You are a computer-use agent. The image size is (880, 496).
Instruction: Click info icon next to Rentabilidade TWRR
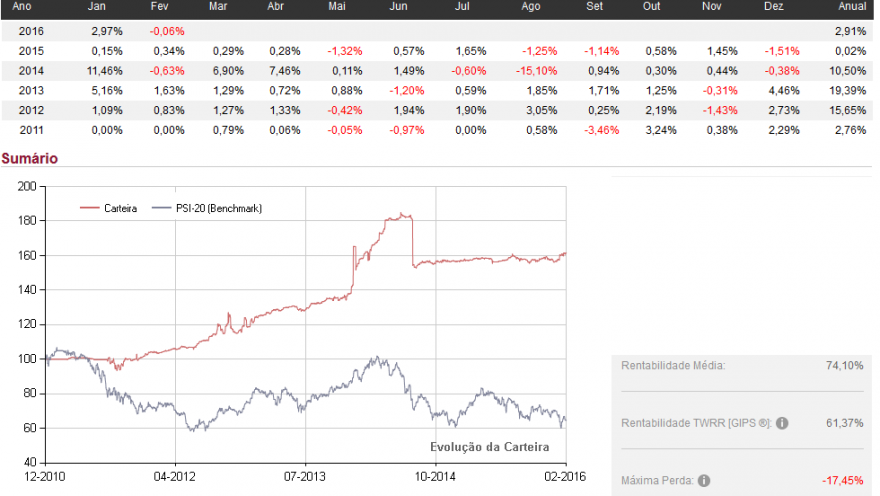tap(782, 424)
